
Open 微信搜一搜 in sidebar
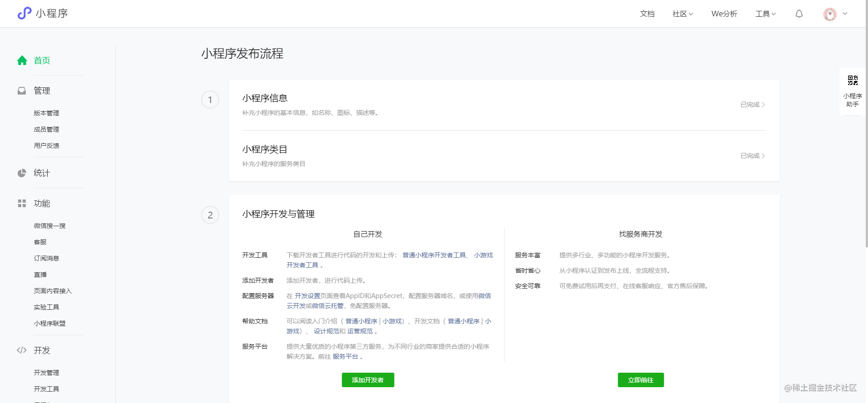[x=50, y=226]
